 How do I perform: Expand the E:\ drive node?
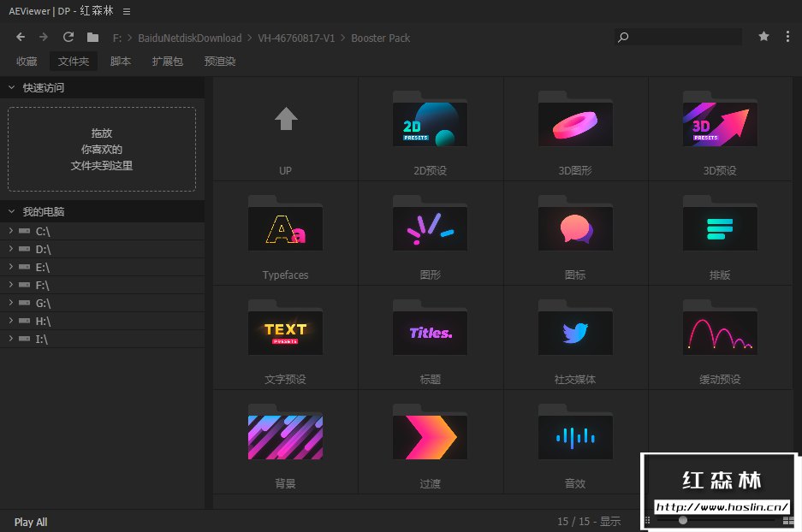(11, 267)
